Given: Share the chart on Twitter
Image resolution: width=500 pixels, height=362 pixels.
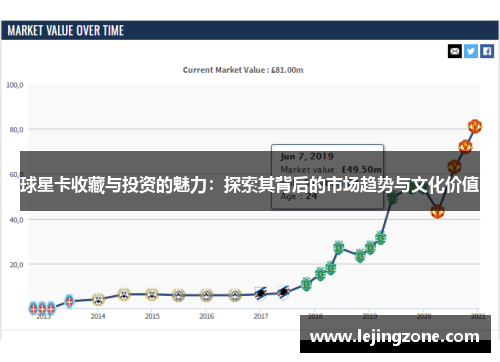Looking at the screenshot, I should (471, 51).
